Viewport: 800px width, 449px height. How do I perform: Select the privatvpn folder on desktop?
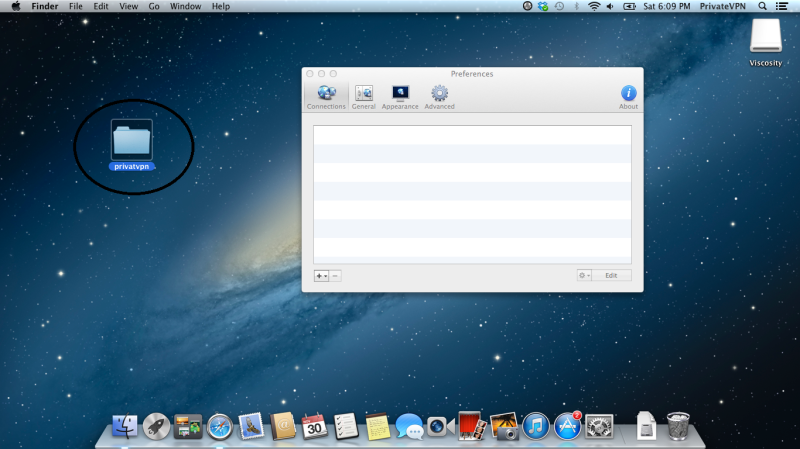click(132, 143)
